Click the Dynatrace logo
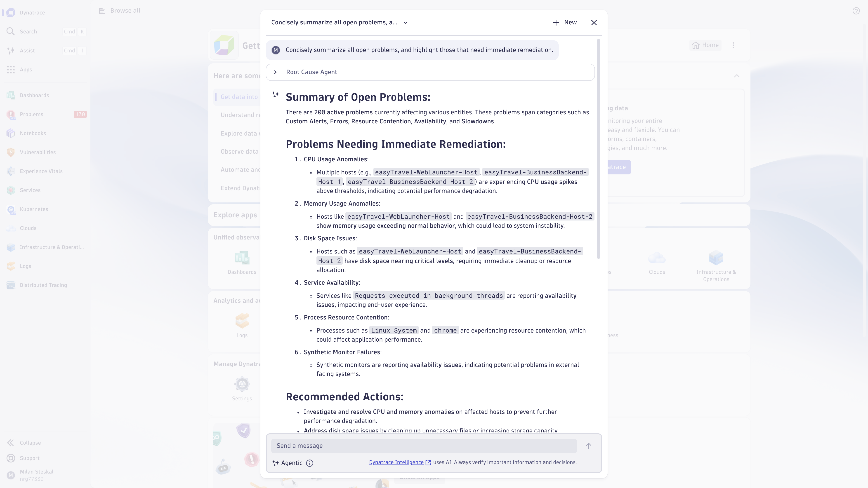Image resolution: width=868 pixels, height=488 pixels. [10, 12]
